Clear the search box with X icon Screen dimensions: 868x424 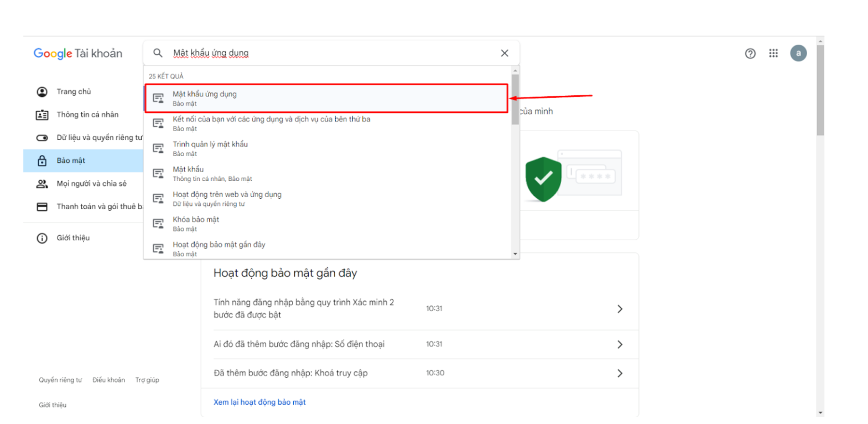(504, 53)
